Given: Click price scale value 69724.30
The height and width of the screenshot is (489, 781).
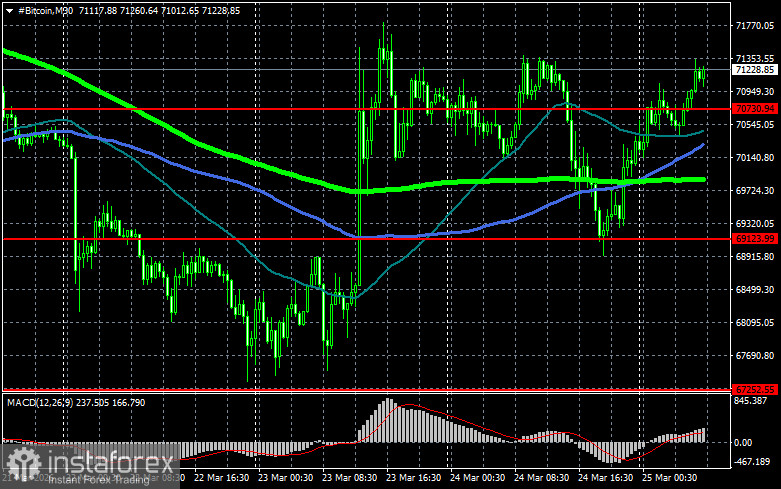Looking at the screenshot, I should [x=755, y=191].
